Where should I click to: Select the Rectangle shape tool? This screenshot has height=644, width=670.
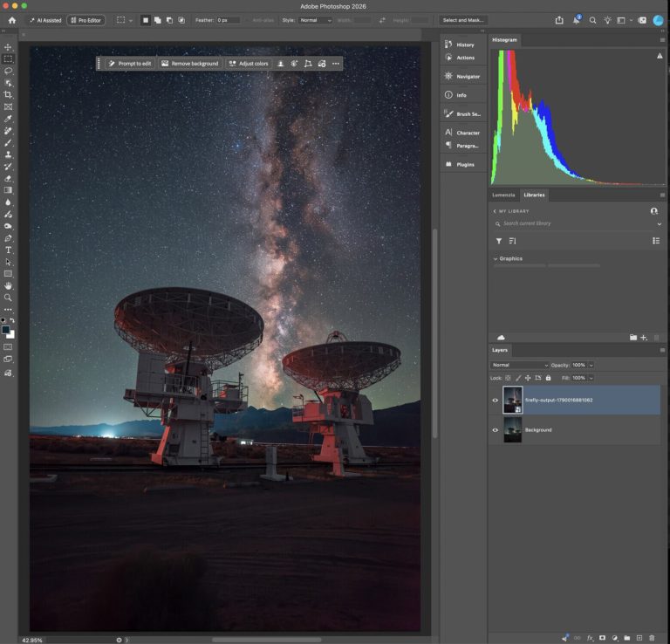click(x=8, y=273)
